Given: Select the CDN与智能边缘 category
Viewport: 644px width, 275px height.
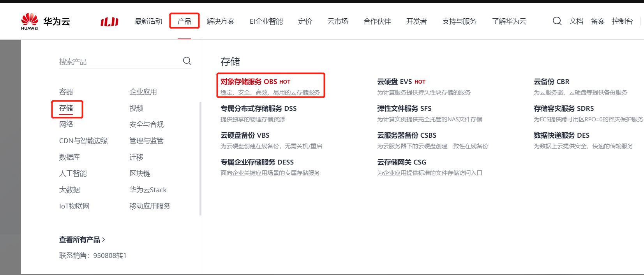Looking at the screenshot, I should click(83, 141).
